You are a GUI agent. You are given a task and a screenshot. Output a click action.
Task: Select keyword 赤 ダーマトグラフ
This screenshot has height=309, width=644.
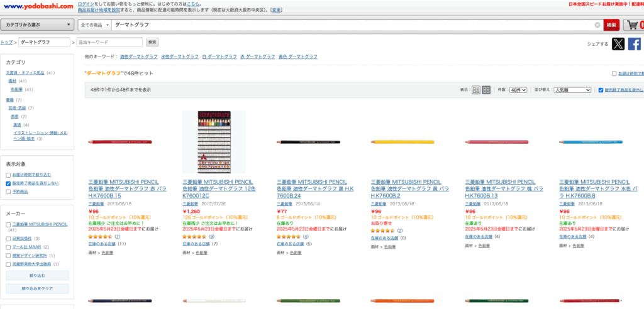click(x=257, y=57)
